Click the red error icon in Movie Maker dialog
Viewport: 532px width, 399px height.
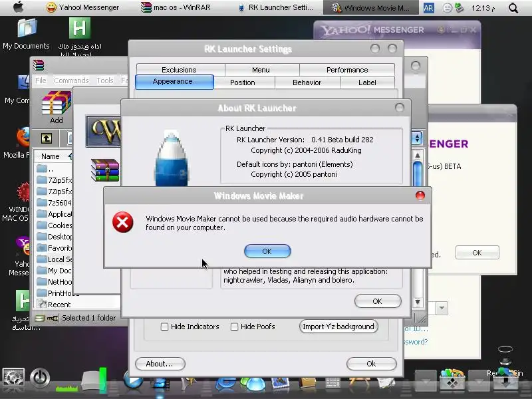[123, 222]
